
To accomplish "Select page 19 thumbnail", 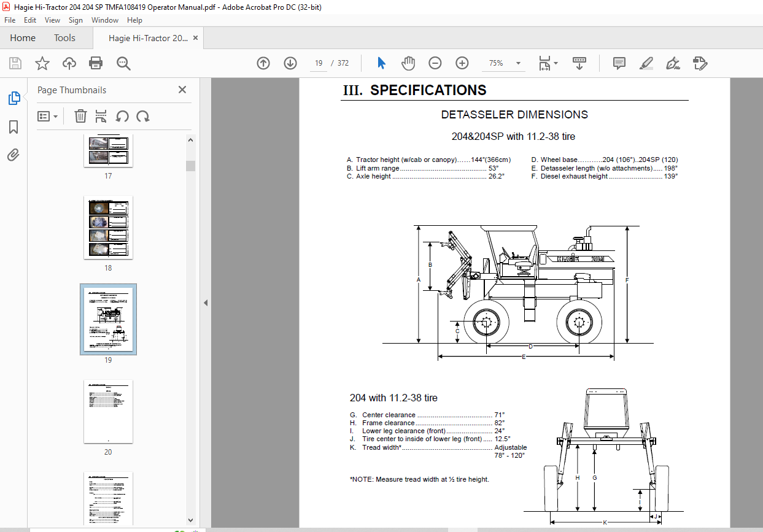I will pyautogui.click(x=108, y=319).
